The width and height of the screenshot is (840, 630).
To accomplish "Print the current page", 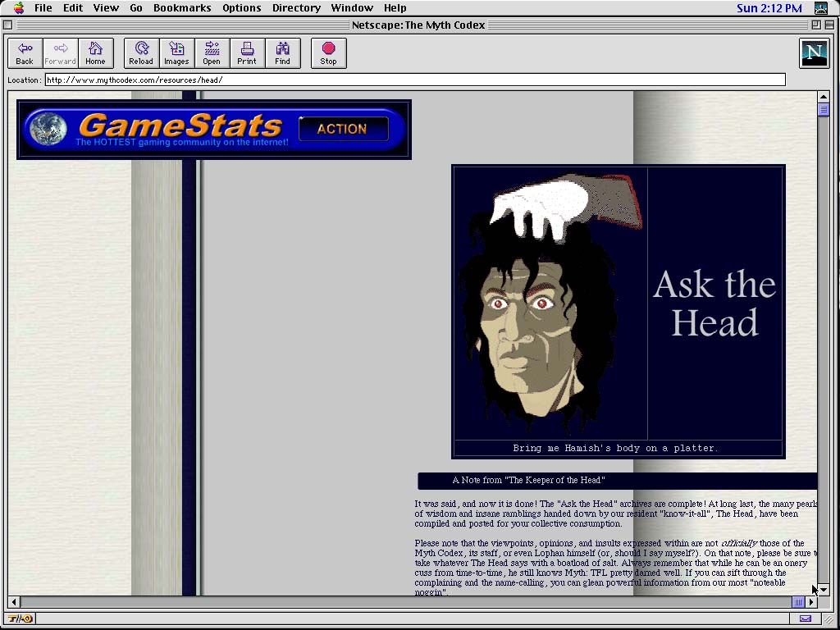I will pos(247,53).
